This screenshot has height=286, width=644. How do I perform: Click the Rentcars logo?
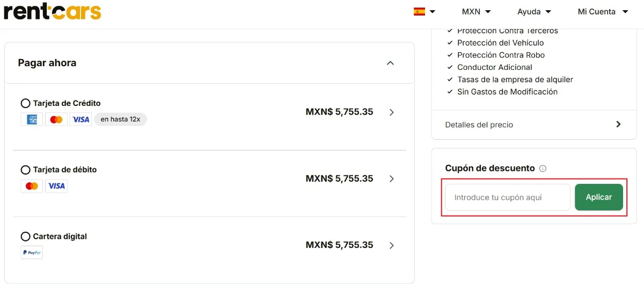click(x=53, y=12)
